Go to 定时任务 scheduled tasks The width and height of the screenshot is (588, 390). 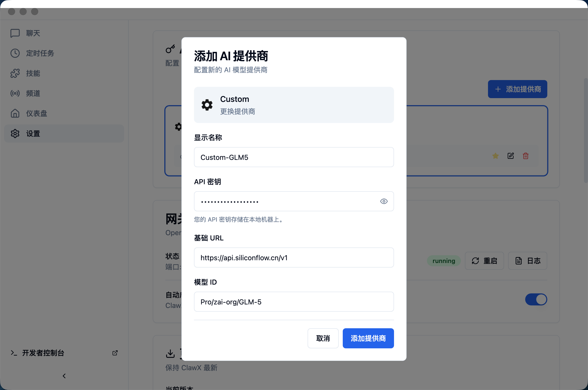pyautogui.click(x=40, y=53)
